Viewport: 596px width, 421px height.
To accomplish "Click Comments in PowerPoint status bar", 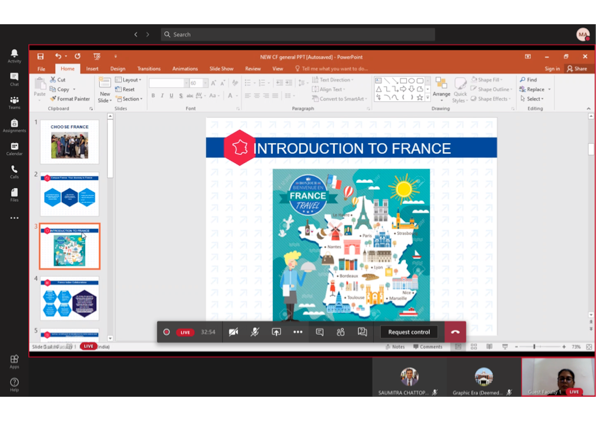I will coord(428,347).
